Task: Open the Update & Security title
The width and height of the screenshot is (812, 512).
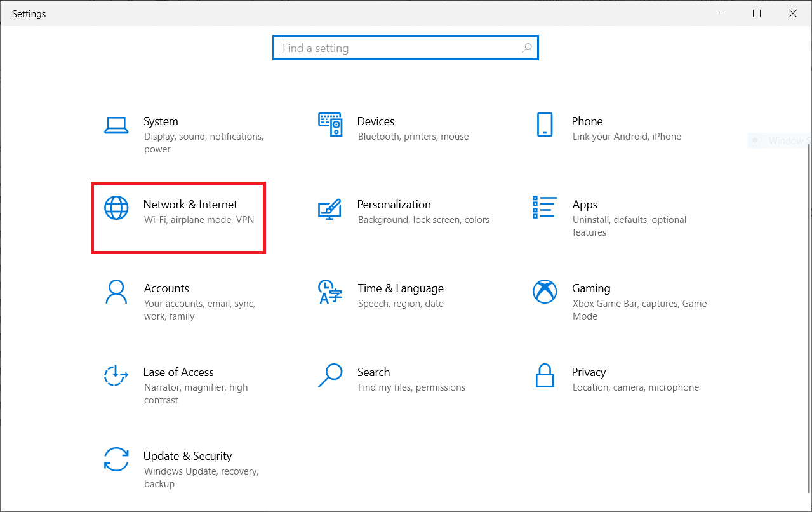Action: (x=188, y=456)
